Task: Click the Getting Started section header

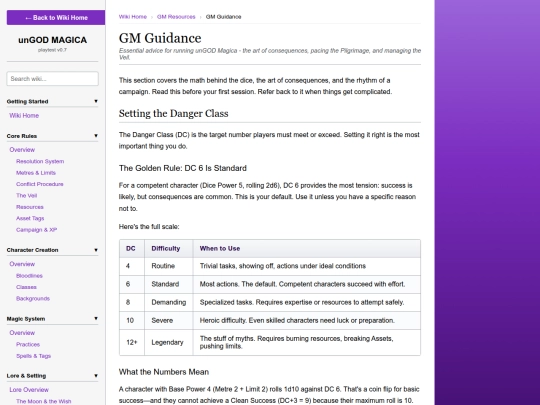Action: click(52, 101)
